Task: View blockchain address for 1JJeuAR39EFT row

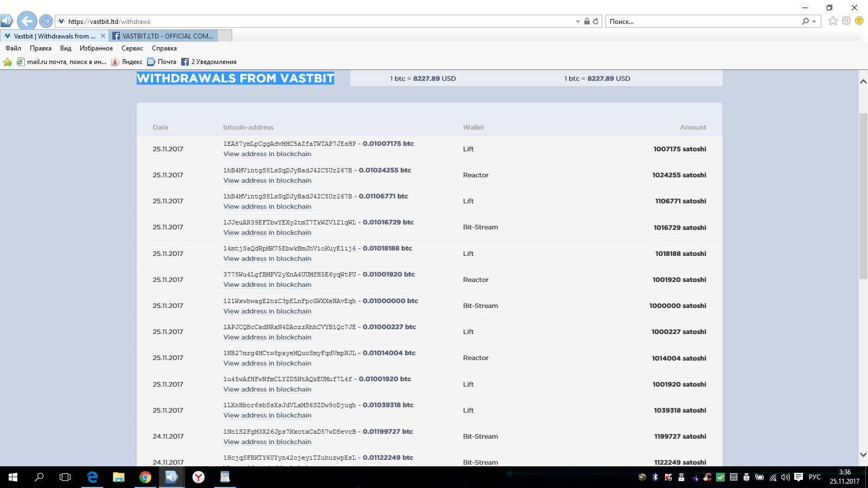Action: [x=267, y=233]
